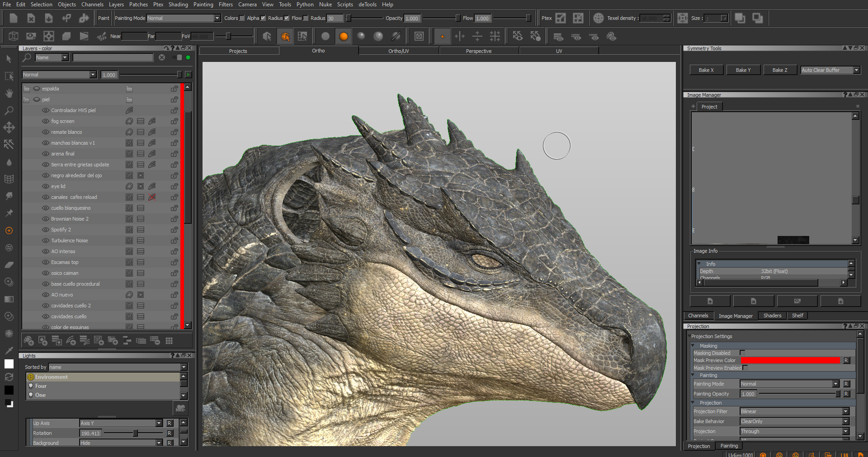Image resolution: width=868 pixels, height=457 pixels.
Task: Click the flat shading sphere icon
Action: [325, 36]
